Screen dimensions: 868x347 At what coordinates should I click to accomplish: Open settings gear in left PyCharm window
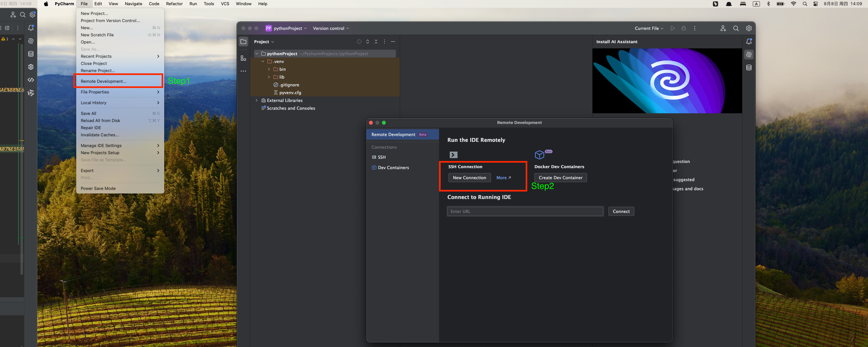coord(32,15)
